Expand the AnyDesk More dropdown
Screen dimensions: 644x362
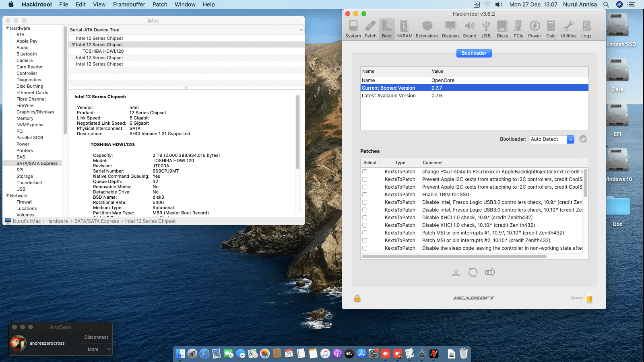click(96, 349)
